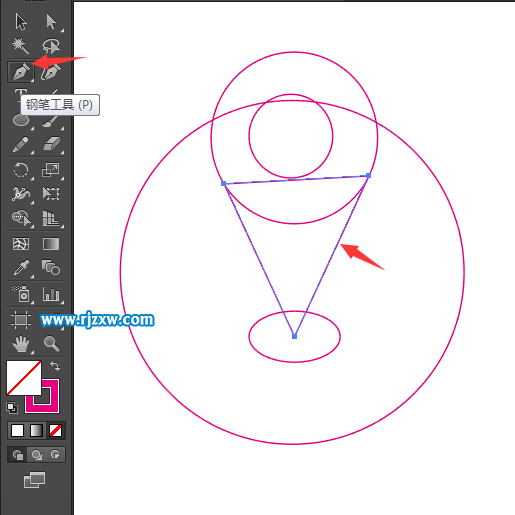The width and height of the screenshot is (515, 515).
Task: Set the None paint mode button
Action: [55, 430]
